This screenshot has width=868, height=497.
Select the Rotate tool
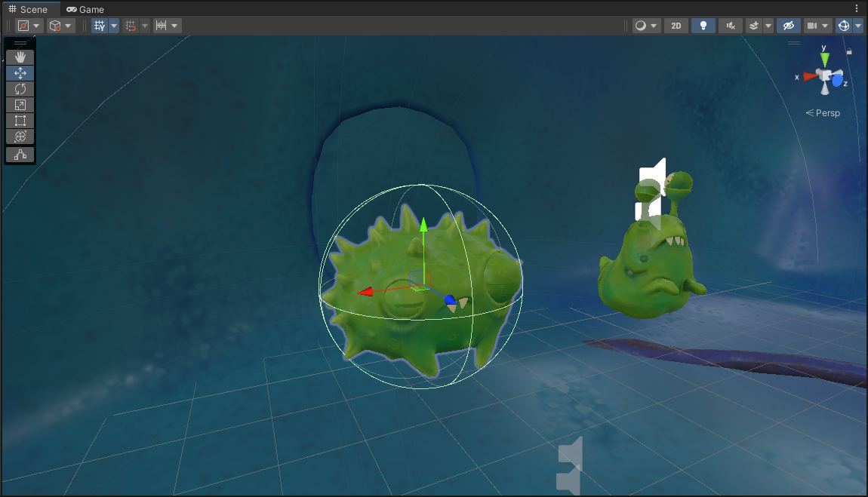tap(20, 89)
